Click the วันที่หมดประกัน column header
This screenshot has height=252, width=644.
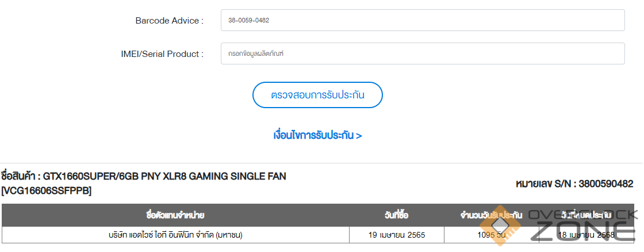586,215
